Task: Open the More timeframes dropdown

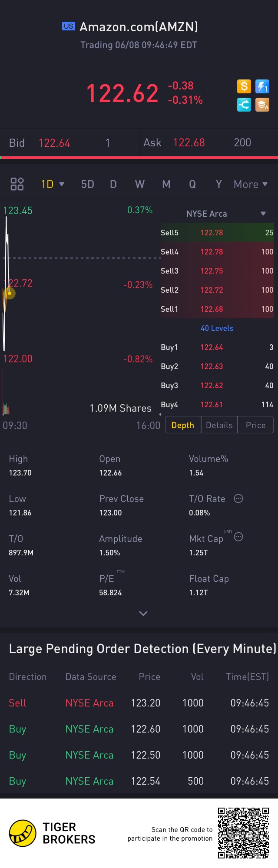Action: 251,184
